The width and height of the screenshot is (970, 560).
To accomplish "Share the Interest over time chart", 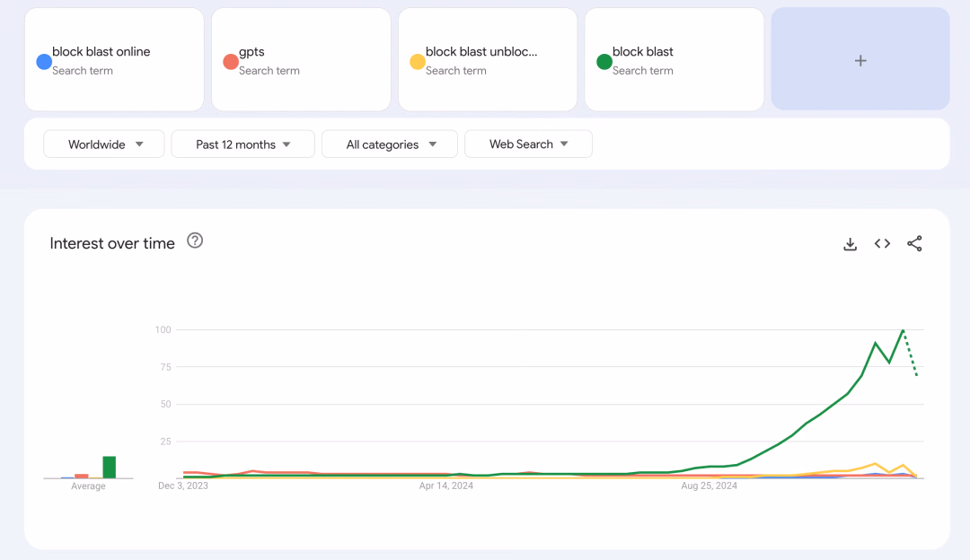I will point(914,243).
